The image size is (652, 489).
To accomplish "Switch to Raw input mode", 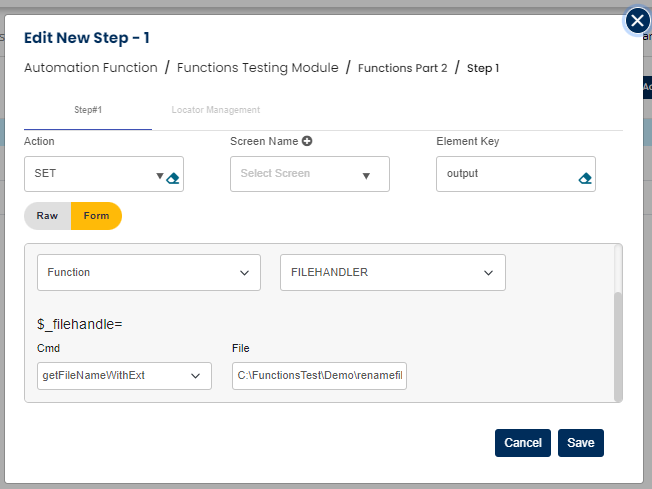I will [47, 216].
